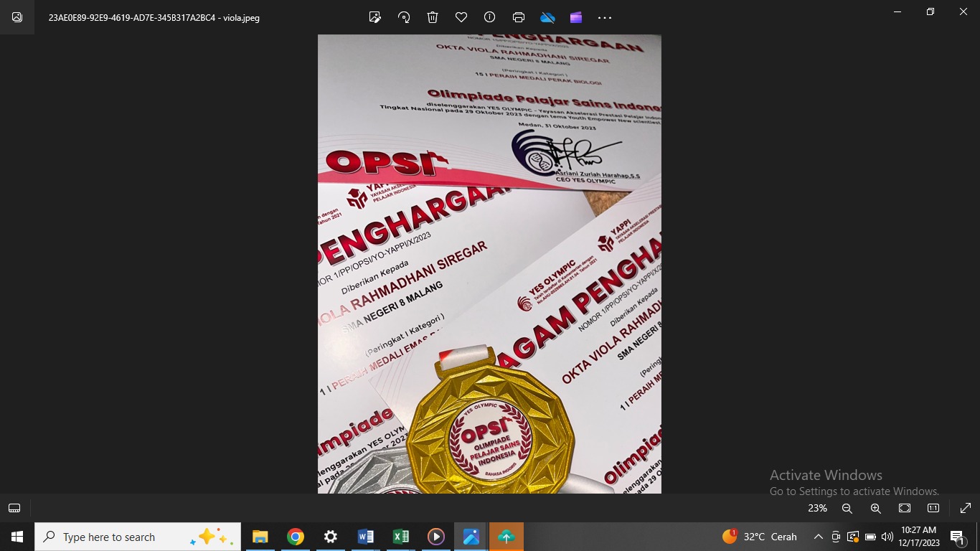The height and width of the screenshot is (551, 980).
Task: Click the OneDrive cloud icon in toolbar
Action: coord(547,17)
